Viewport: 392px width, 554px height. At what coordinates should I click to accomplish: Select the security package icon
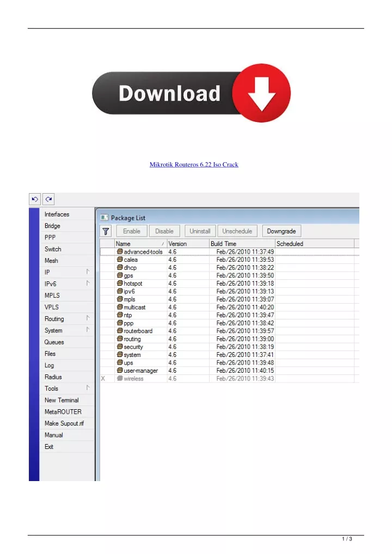(120, 347)
